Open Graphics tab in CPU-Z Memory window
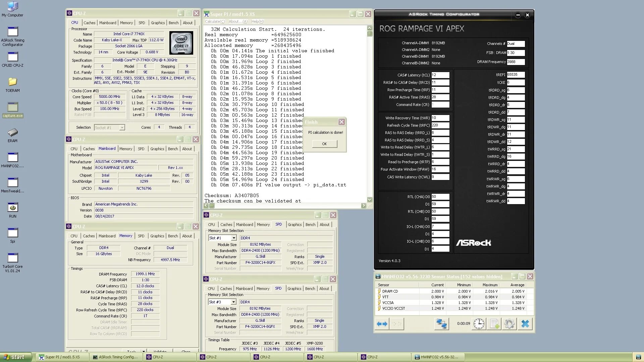 click(x=157, y=236)
